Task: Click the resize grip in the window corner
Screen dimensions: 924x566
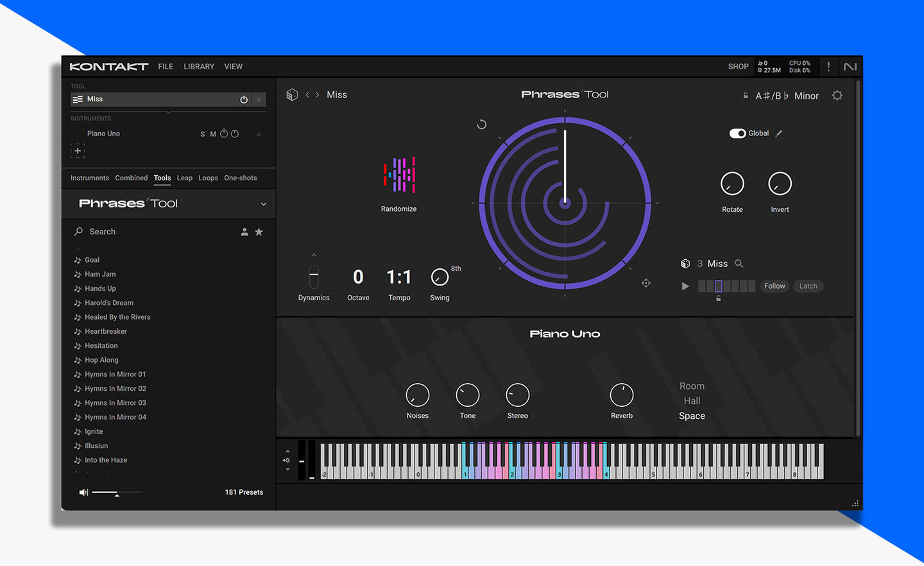Action: pyautogui.click(x=855, y=504)
